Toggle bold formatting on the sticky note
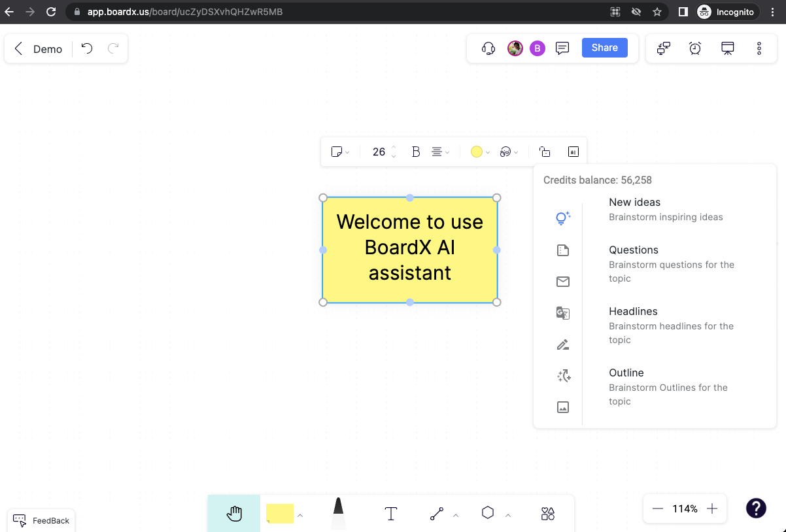This screenshot has height=532, width=786. [x=416, y=152]
